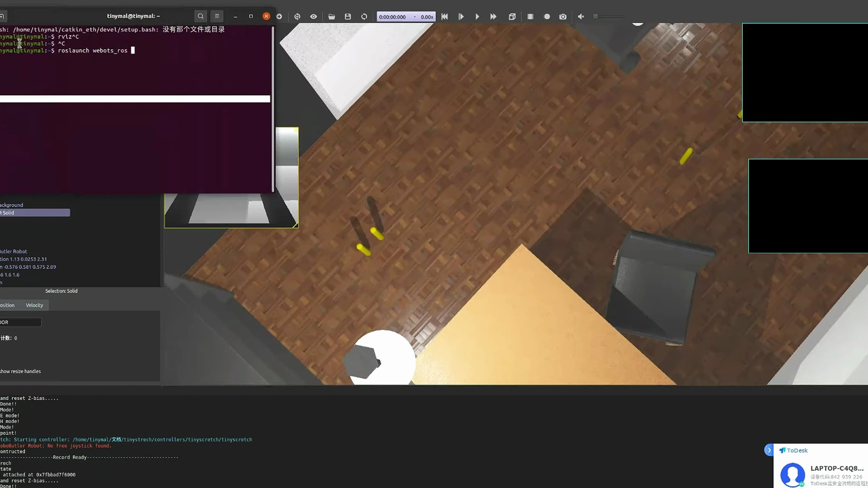Click Webots restore viewpoint icon
The width and height of the screenshot is (868, 488).
tap(297, 17)
